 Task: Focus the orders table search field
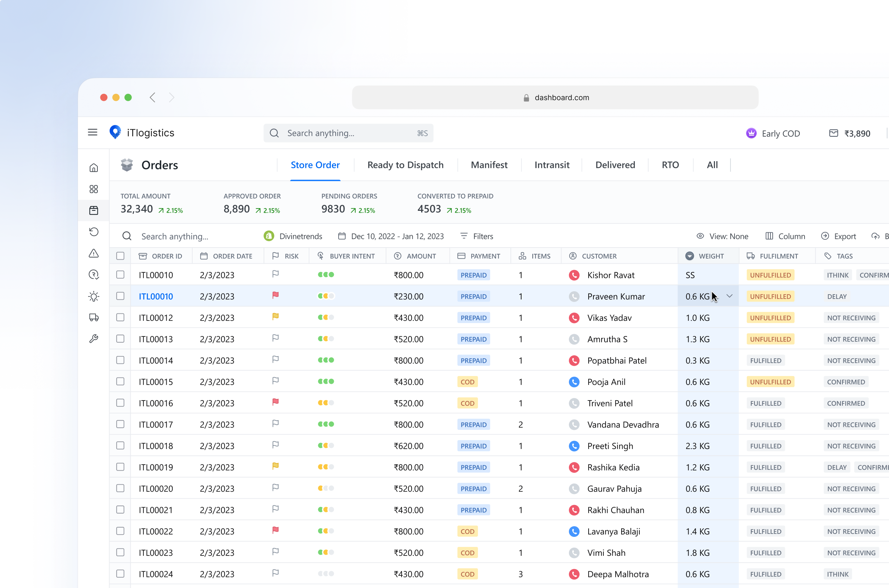coord(175,236)
